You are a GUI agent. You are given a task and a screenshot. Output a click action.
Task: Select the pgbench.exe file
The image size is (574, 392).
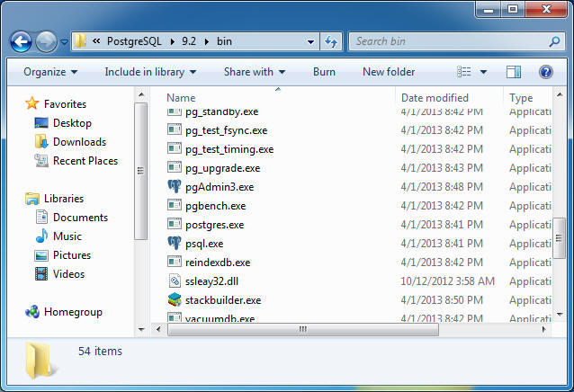click(x=215, y=206)
